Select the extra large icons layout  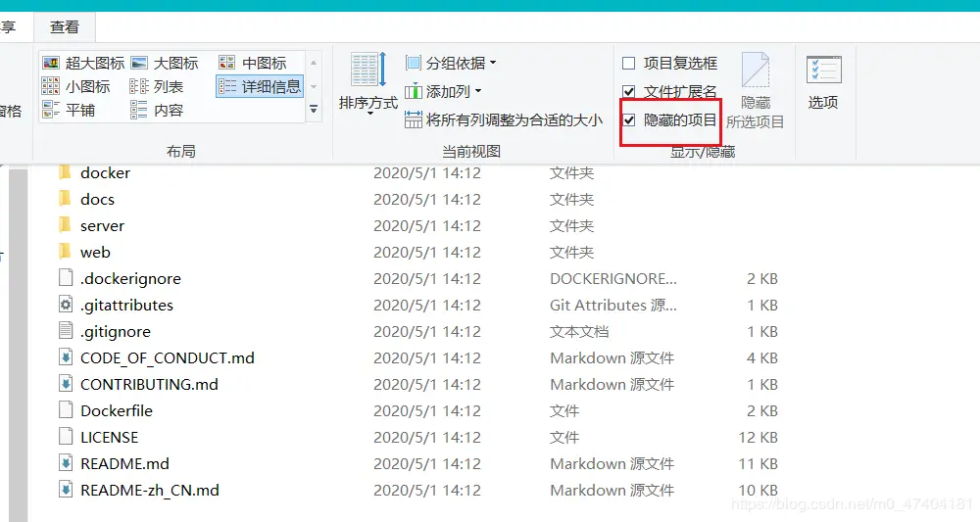83,63
